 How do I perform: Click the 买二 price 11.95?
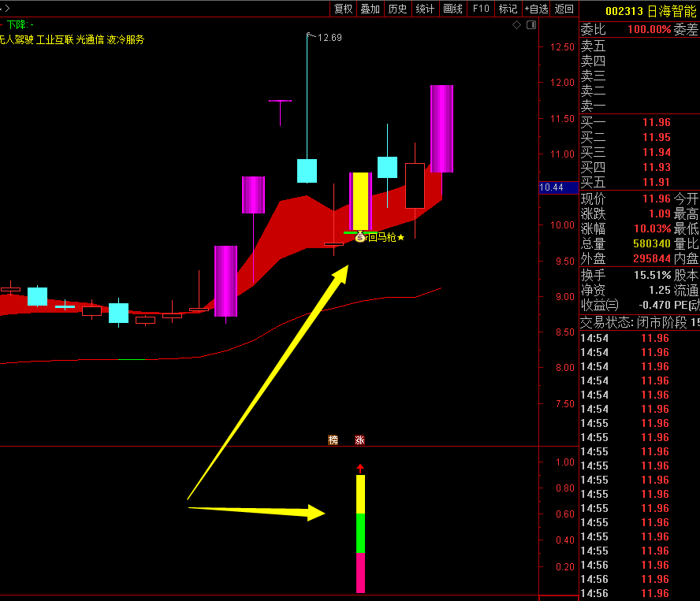(x=656, y=137)
